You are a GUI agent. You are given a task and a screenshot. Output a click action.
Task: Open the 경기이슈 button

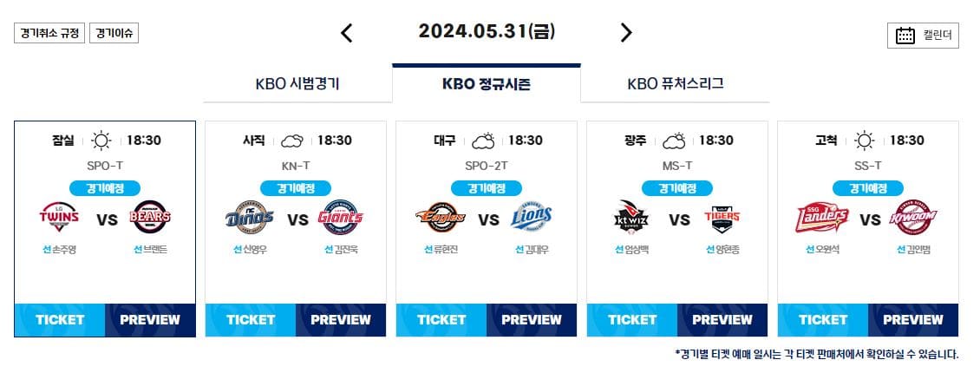(114, 33)
